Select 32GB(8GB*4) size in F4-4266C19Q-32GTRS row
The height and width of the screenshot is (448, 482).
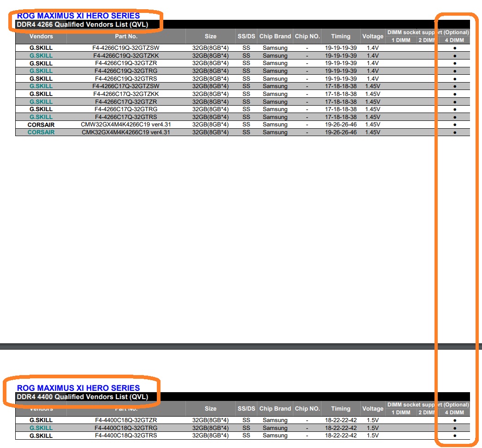pos(211,79)
